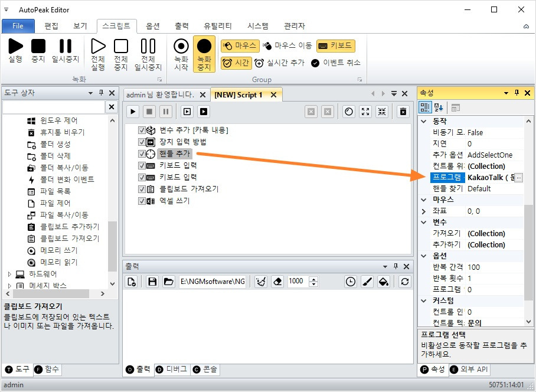Viewport: 536px width, 392px height.
Task: Switch to 함수 bottom tab
Action: coord(47,370)
